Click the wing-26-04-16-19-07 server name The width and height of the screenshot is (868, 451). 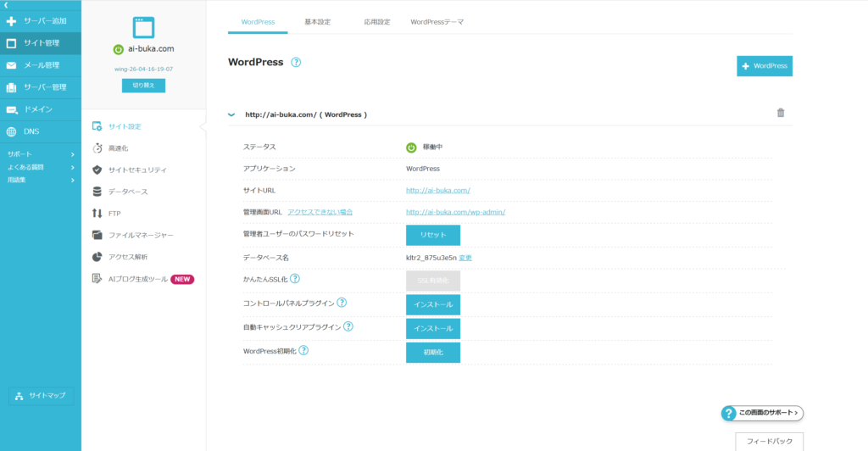pyautogui.click(x=143, y=70)
